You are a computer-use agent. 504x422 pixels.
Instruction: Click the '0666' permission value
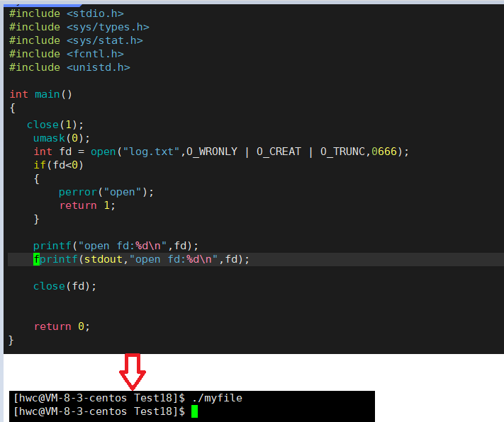click(384, 152)
